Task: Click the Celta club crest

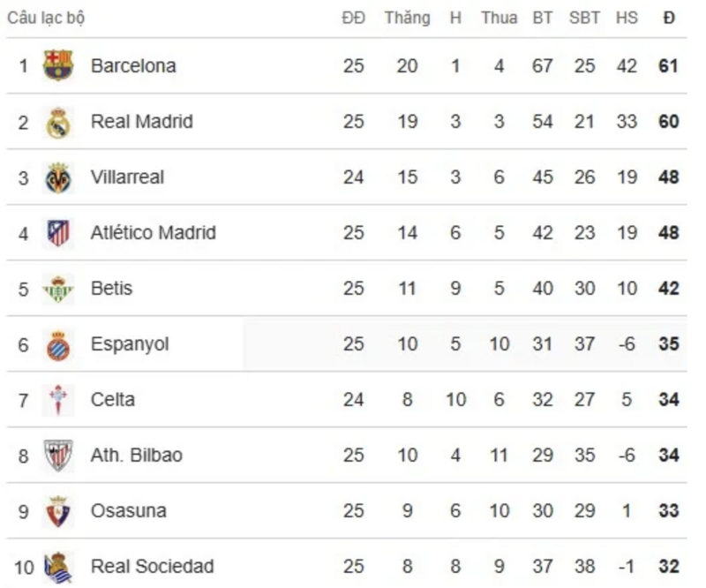Action: point(58,400)
